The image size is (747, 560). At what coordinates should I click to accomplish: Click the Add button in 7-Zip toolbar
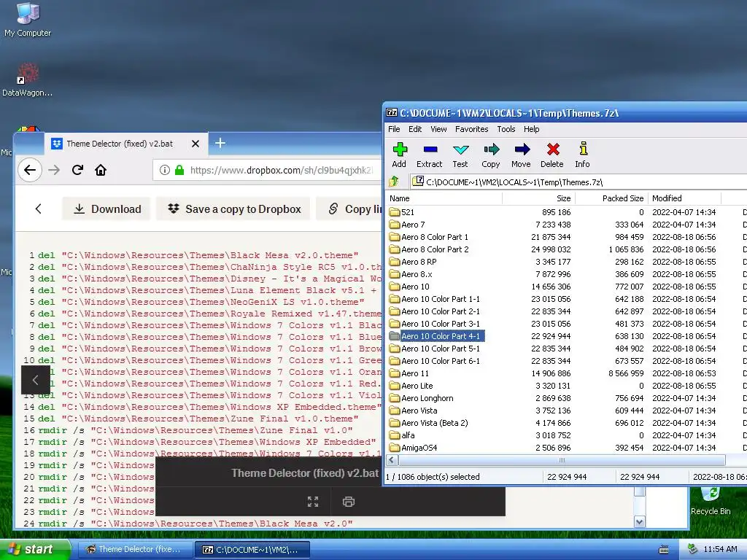click(399, 155)
